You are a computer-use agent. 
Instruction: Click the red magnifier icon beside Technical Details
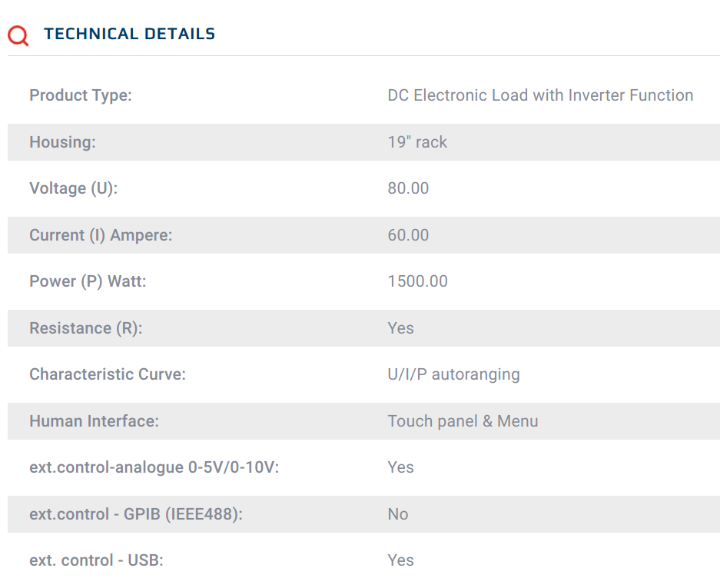click(18, 35)
